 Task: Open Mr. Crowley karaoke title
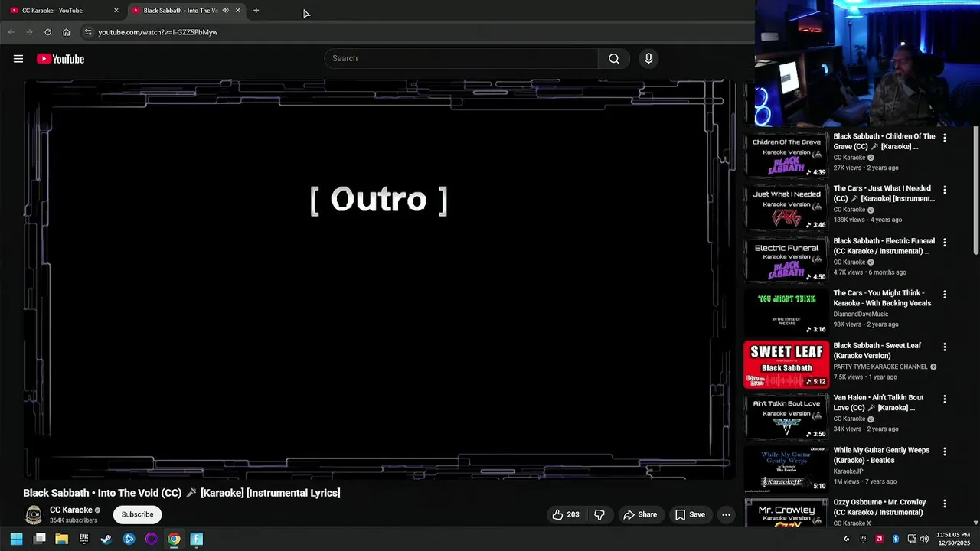click(880, 507)
